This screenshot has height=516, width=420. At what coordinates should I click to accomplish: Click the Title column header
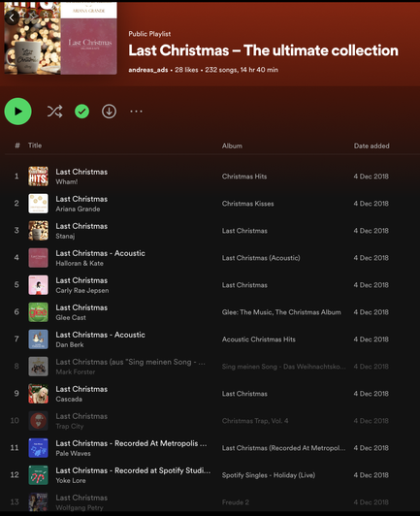coord(35,145)
